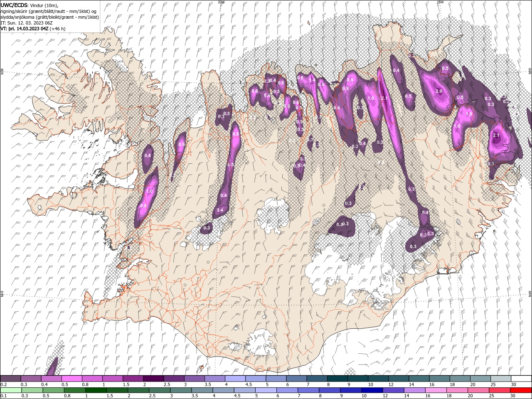Click the '15W' longitude label at top

pyautogui.click(x=440, y=2)
